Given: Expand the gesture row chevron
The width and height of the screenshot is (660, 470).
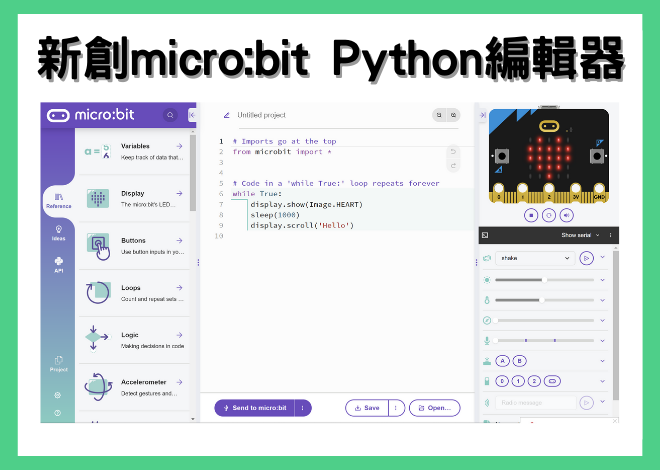Looking at the screenshot, I should (603, 257).
